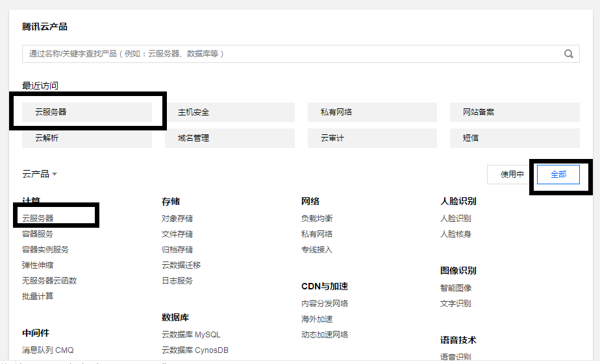Click the 语音技术 category heading
The width and height of the screenshot is (600, 364).
pos(458,340)
